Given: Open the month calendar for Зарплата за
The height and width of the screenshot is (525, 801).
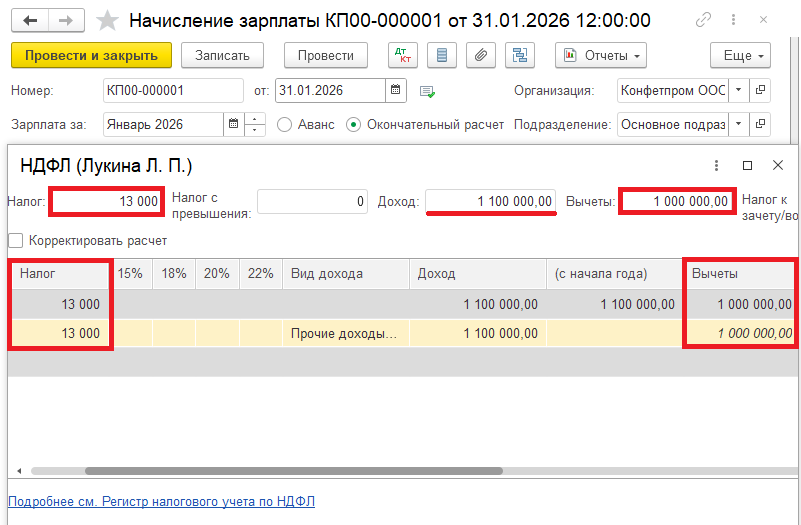Looking at the screenshot, I should click(x=233, y=124).
